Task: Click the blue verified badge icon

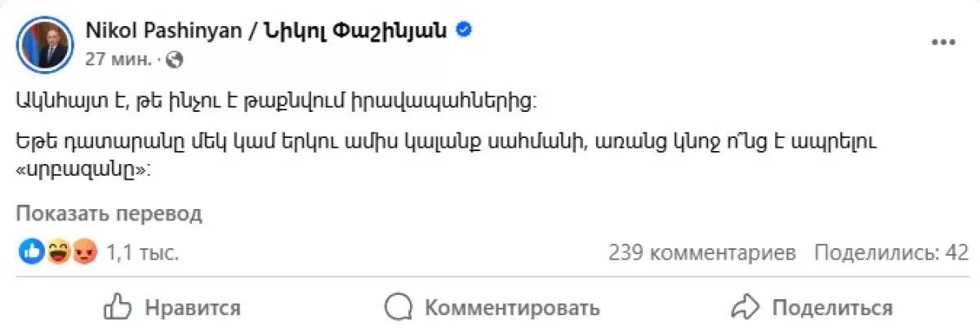Action: click(x=464, y=30)
